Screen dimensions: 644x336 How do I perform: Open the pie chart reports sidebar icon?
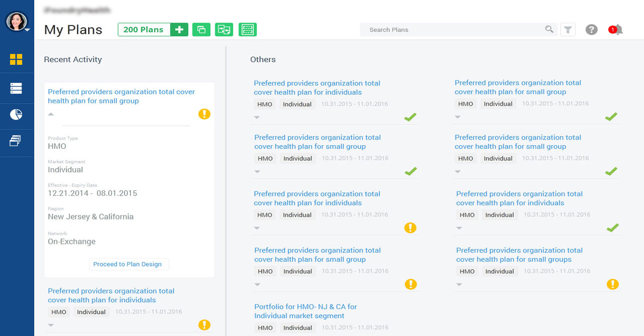click(x=16, y=115)
